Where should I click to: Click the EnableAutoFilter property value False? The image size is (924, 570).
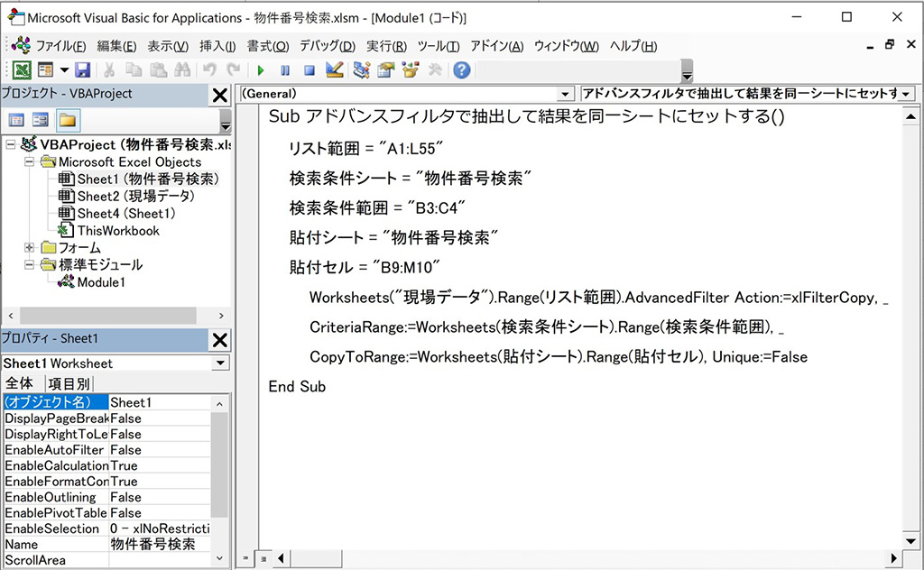click(160, 450)
